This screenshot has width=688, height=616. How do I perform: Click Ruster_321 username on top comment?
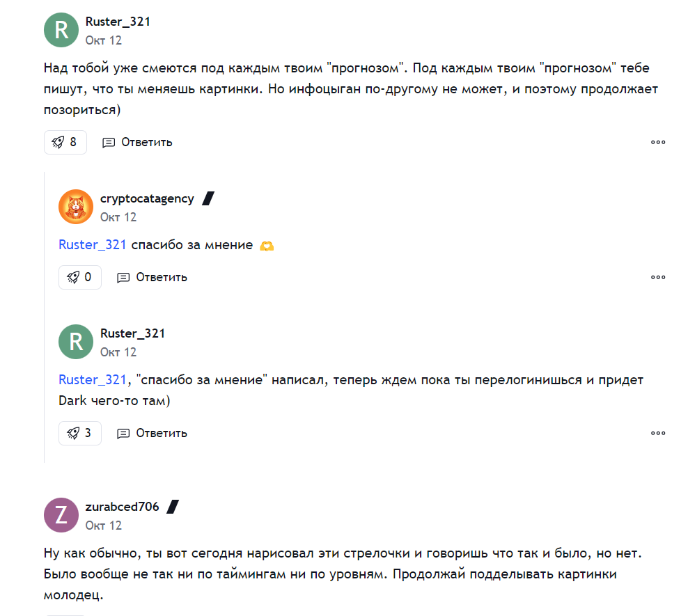(118, 22)
